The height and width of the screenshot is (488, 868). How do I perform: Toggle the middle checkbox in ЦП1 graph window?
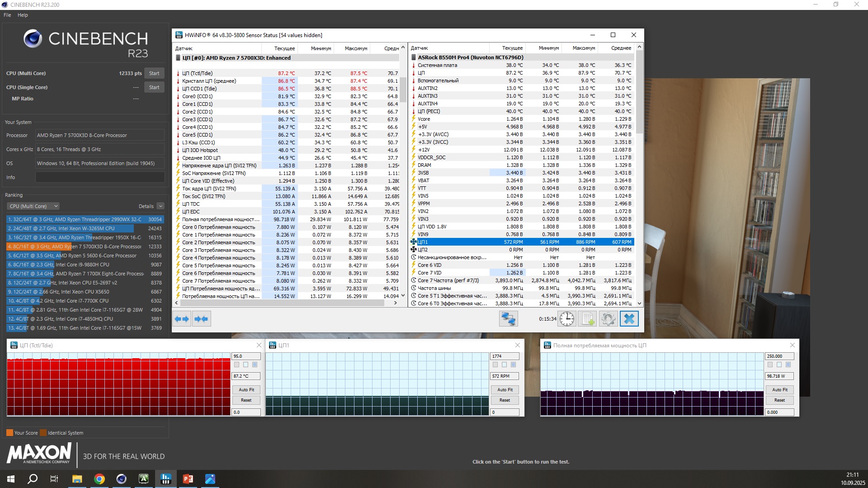point(504,365)
